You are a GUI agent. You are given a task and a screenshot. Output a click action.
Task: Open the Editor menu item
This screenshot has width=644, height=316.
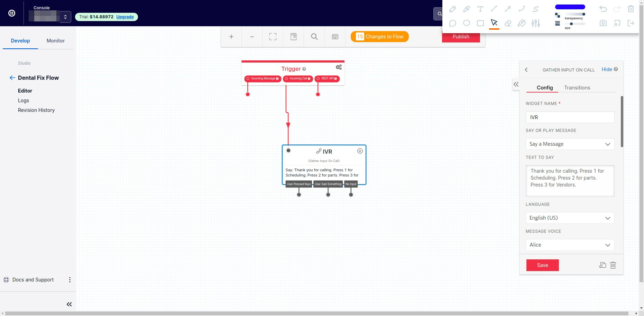coord(25,91)
